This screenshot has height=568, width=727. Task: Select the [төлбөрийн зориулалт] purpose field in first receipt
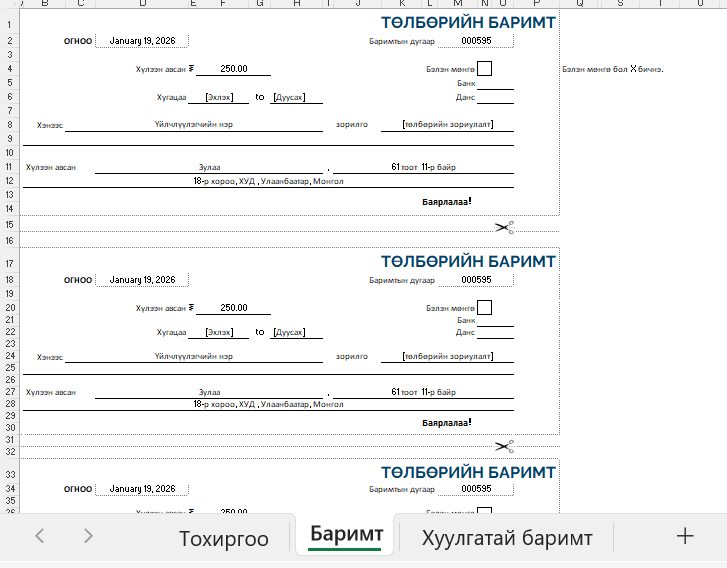448,125
